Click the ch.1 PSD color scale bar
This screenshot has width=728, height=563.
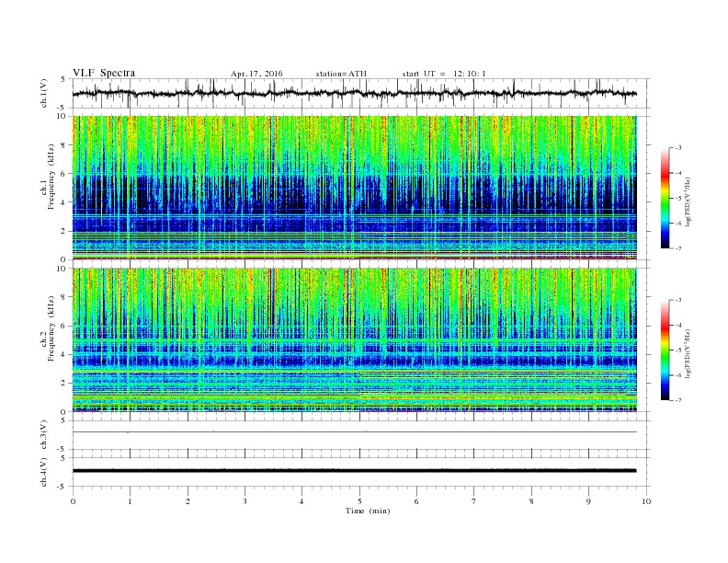665,198
